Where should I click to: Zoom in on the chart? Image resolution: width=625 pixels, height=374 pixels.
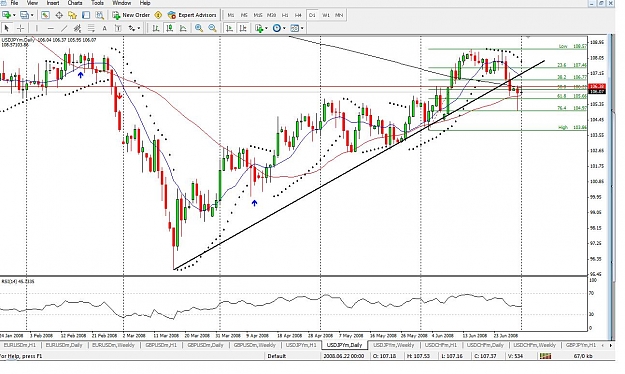pyautogui.click(x=199, y=28)
